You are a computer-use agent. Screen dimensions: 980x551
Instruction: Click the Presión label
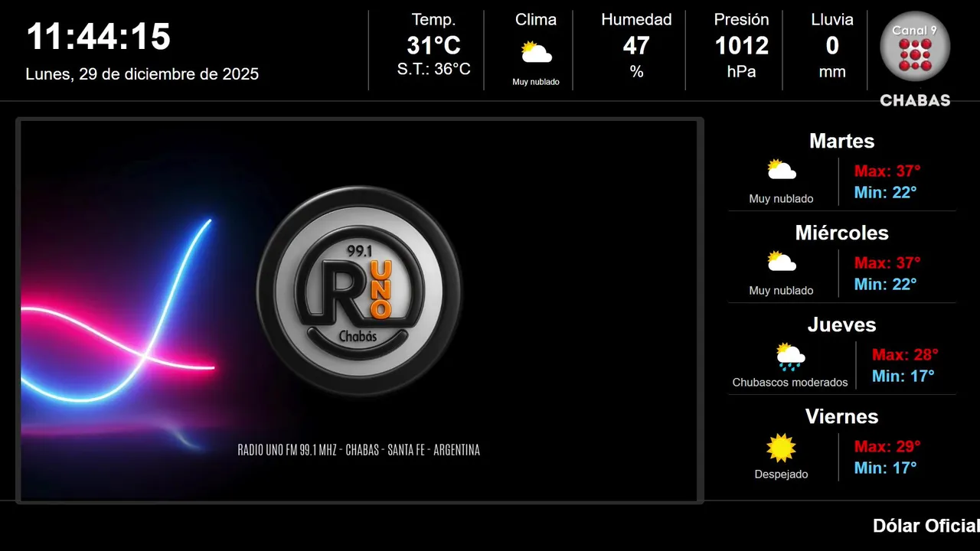click(741, 20)
